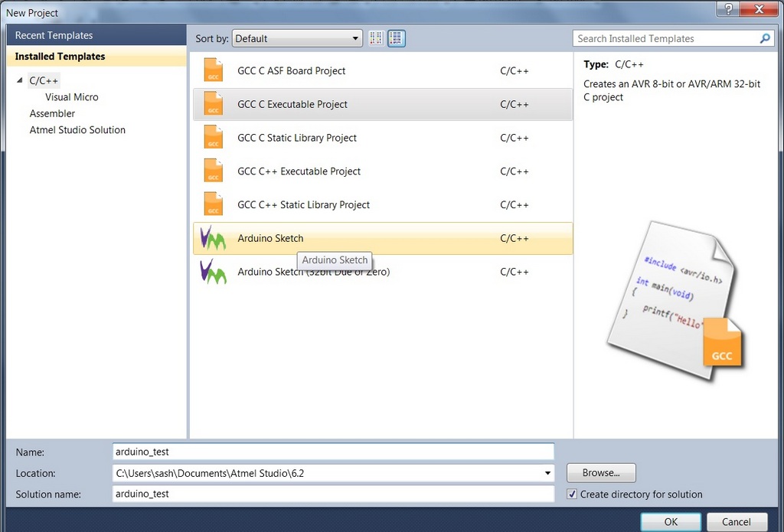The height and width of the screenshot is (532, 784).
Task: Click the Search Installed Templates field
Action: 665,38
